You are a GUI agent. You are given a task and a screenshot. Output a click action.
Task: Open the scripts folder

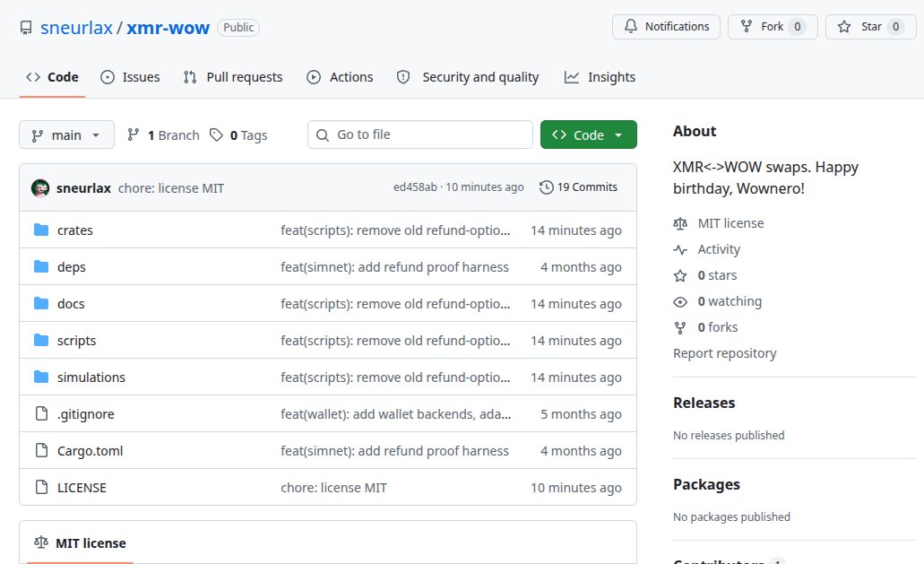click(76, 341)
